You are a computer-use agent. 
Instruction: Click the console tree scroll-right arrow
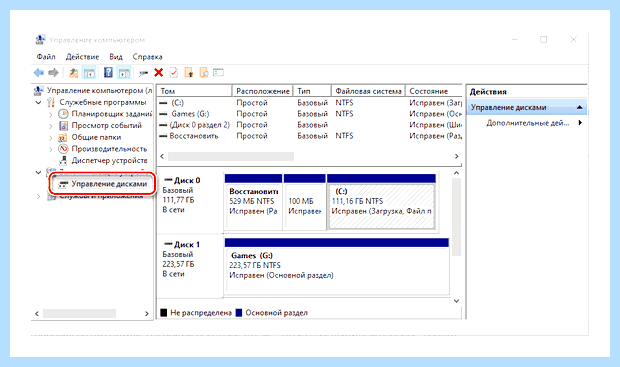pyautogui.click(x=147, y=314)
